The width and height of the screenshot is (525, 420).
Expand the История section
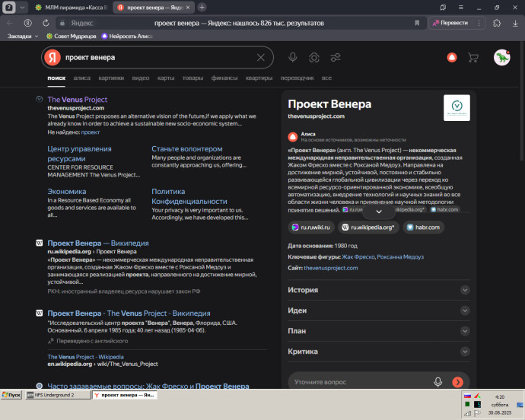(379, 290)
